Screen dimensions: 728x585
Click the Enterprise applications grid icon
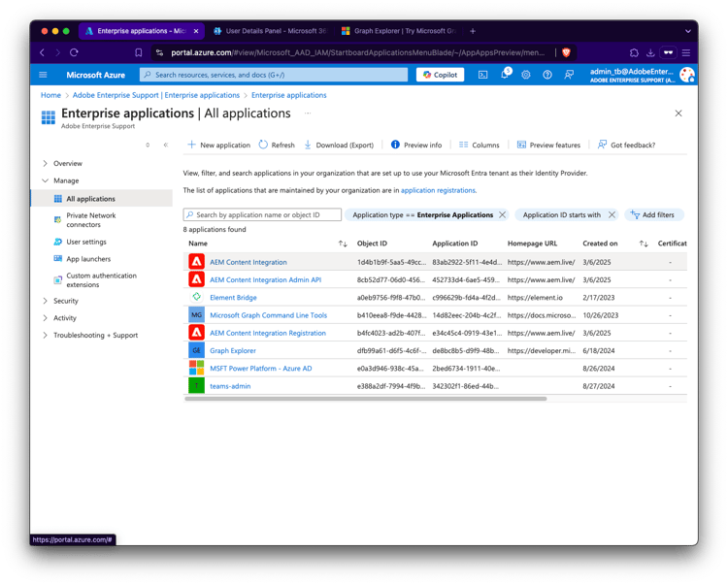click(x=48, y=117)
